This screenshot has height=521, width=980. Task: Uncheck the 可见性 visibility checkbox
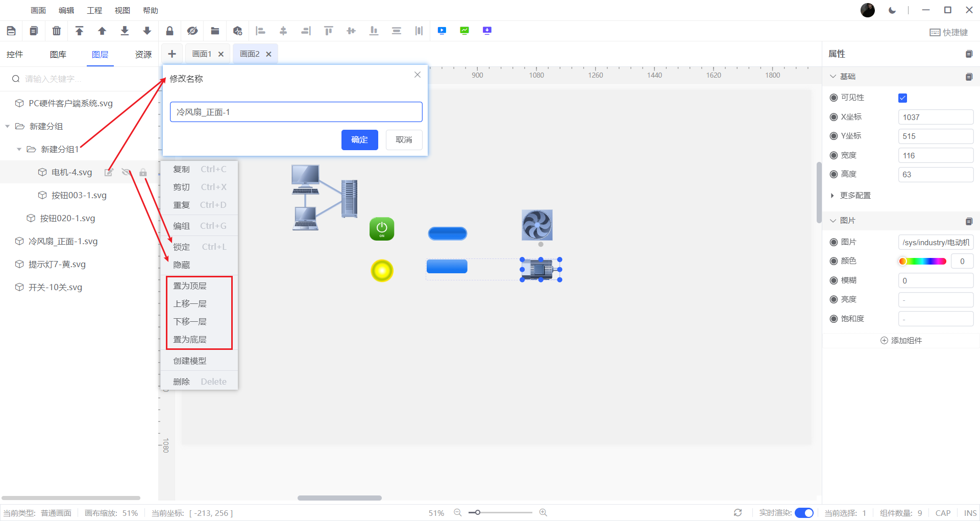pyautogui.click(x=902, y=98)
